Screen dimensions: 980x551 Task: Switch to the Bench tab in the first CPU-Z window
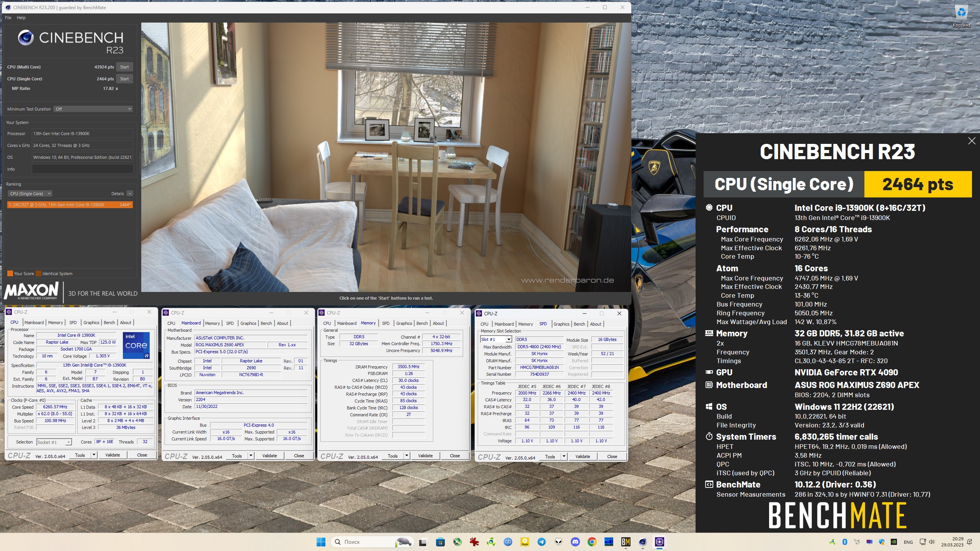click(109, 323)
